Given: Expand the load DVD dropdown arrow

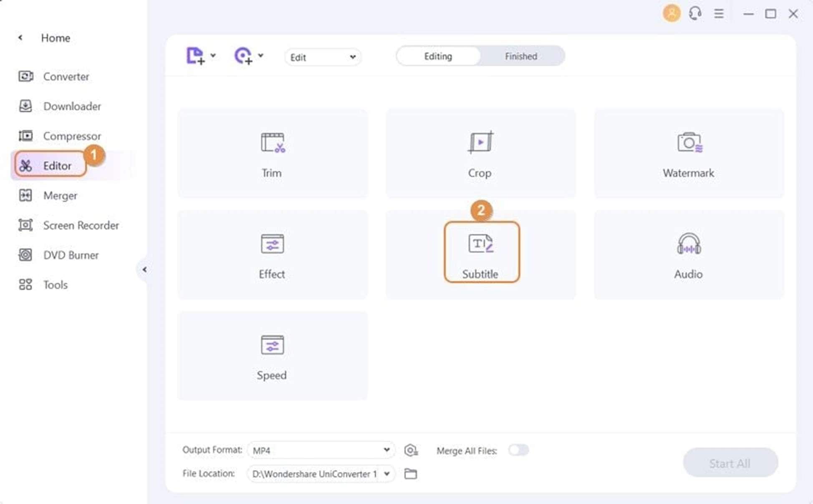Looking at the screenshot, I should click(260, 55).
